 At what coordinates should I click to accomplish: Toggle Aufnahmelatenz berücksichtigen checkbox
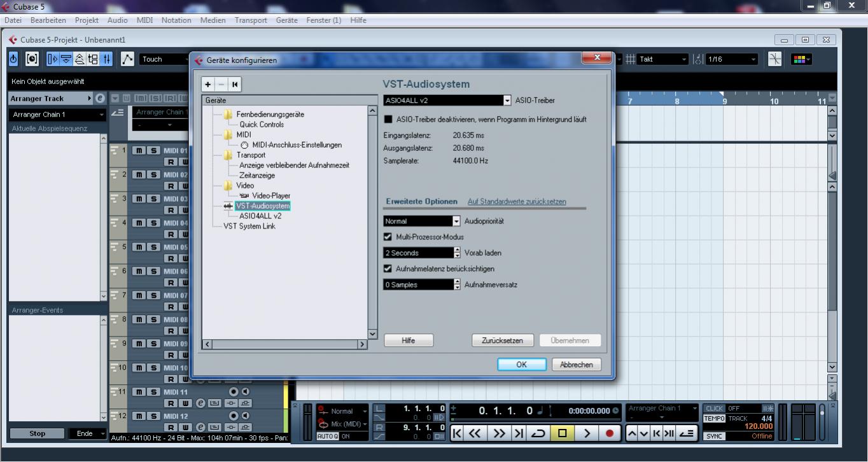tap(388, 269)
